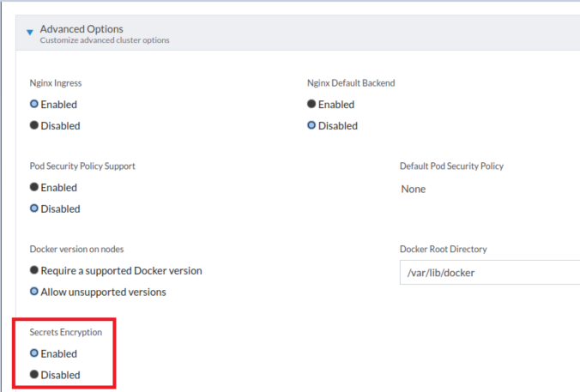This screenshot has width=580, height=392.
Task: Select Enabled for Nginx Default Backend
Action: pyautogui.click(x=311, y=105)
